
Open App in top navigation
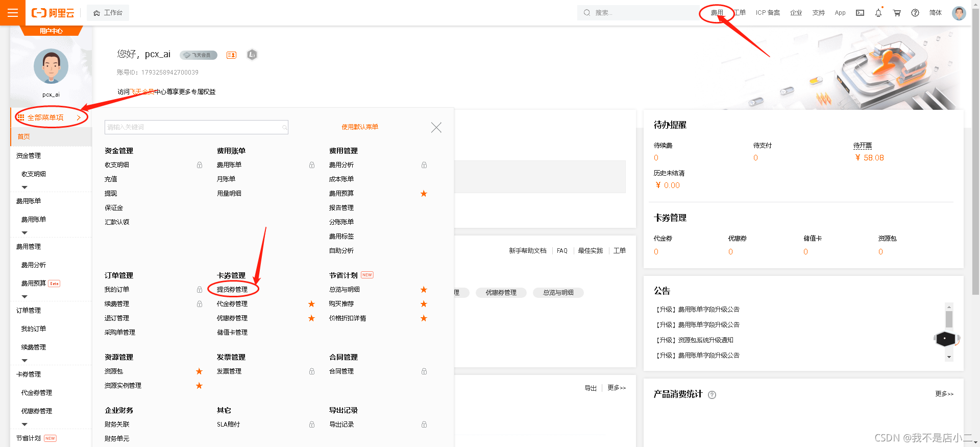point(840,13)
